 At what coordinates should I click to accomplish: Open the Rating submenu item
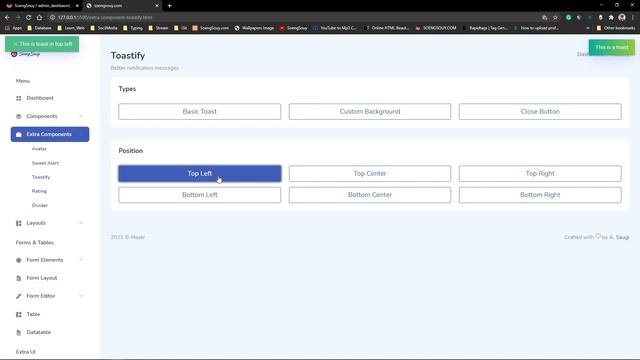39,191
